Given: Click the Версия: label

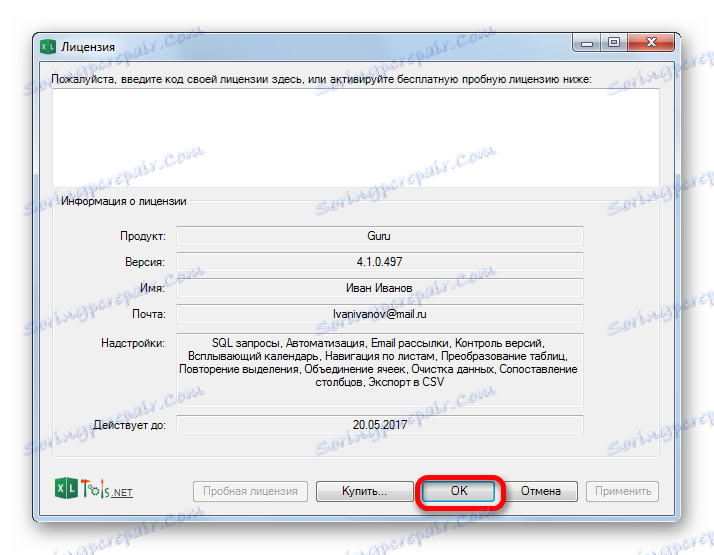Looking at the screenshot, I should 145,262.
